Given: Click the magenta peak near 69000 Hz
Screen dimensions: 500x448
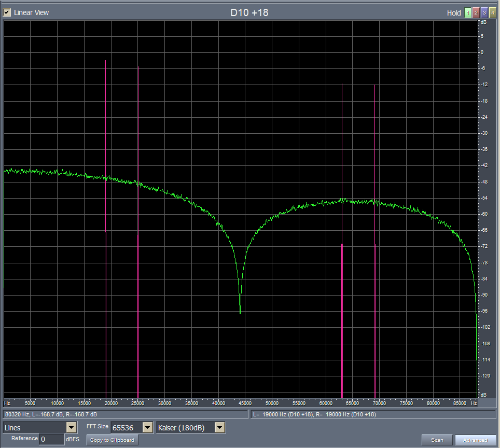Looking at the screenshot, I should coord(374,86).
